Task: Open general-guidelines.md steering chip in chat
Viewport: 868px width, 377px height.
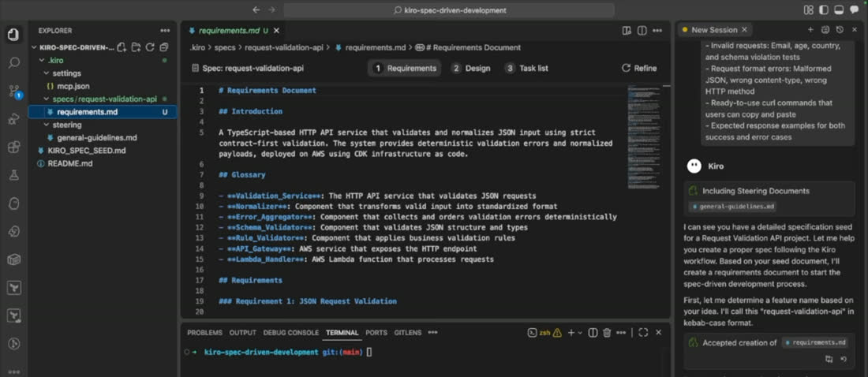Action: pos(731,207)
